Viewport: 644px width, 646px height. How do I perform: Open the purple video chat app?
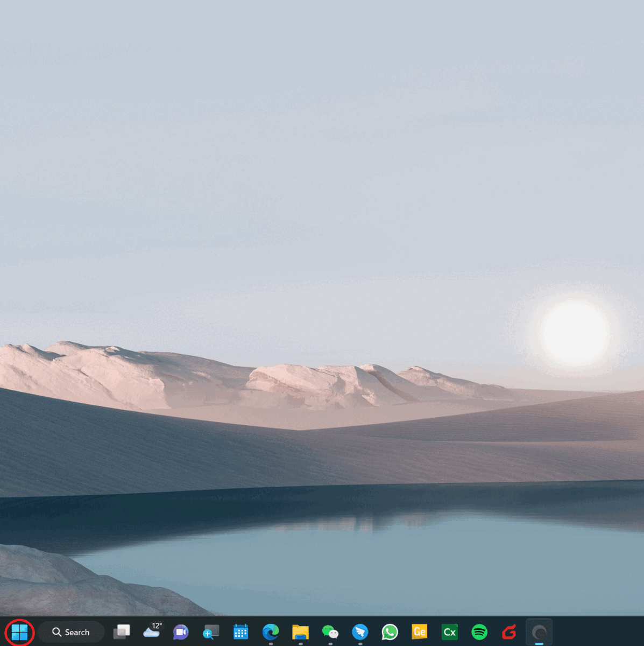pyautogui.click(x=180, y=632)
